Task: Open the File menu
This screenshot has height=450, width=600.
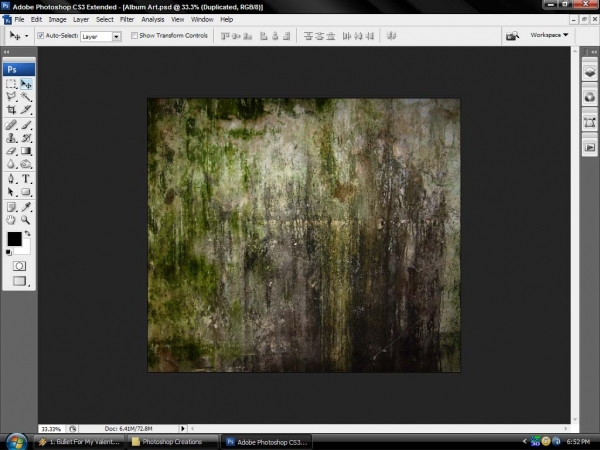Action: click(19, 20)
